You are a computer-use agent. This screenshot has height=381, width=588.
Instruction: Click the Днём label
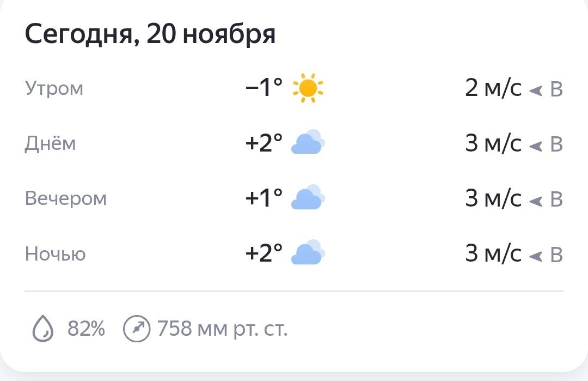point(50,143)
